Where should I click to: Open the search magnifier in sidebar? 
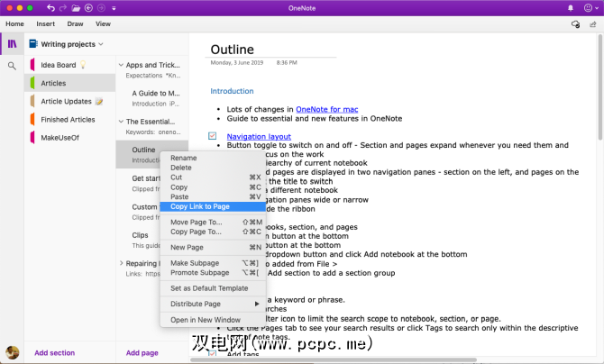(x=12, y=66)
